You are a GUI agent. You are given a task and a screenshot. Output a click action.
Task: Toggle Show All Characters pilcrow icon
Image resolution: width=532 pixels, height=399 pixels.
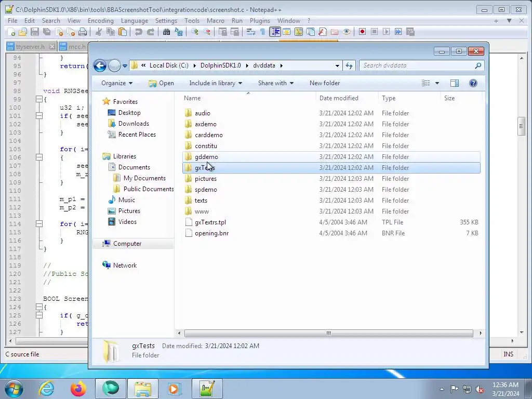pyautogui.click(x=262, y=32)
